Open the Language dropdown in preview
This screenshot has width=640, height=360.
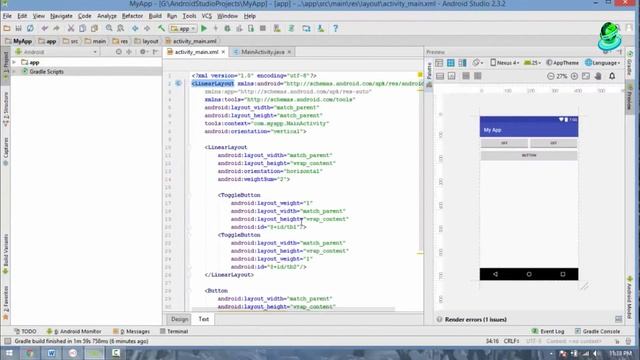tap(602, 63)
